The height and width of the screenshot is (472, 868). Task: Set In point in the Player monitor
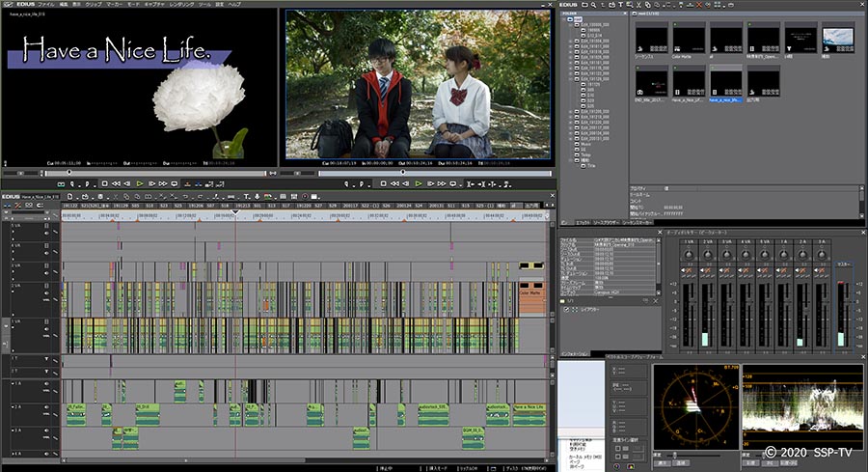[72, 184]
